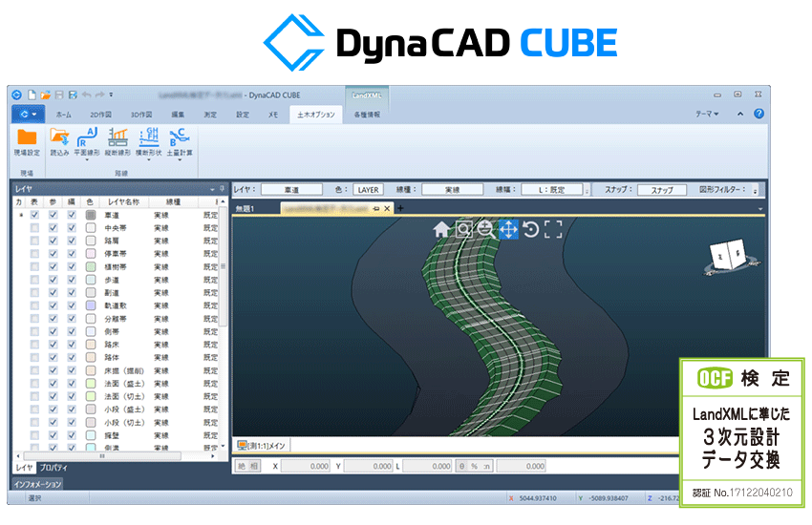Open the 色 combo box showing LAYER
The height and width of the screenshot is (525, 812).
(x=368, y=190)
